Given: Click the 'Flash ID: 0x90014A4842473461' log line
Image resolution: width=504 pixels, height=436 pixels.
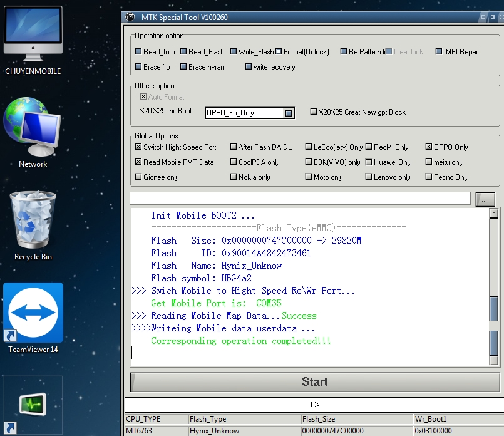Looking at the screenshot, I should tap(231, 253).
